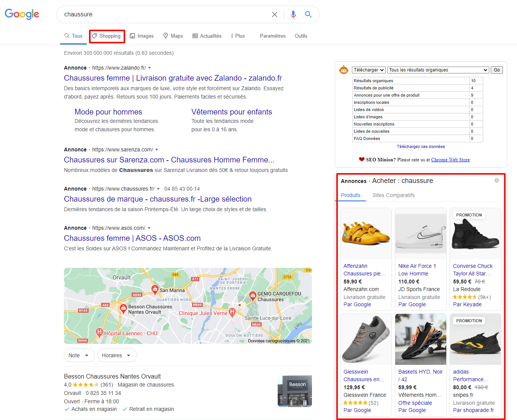The width and height of the screenshot is (517, 420).
Task: Open the Tous les résultats organiques dropdown
Action: [438, 70]
